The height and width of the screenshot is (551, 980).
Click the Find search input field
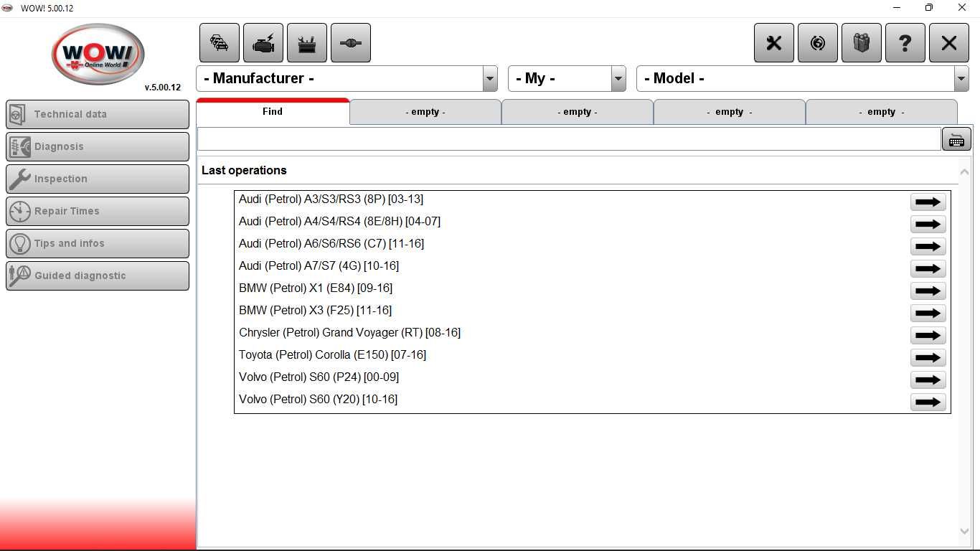[569, 139]
